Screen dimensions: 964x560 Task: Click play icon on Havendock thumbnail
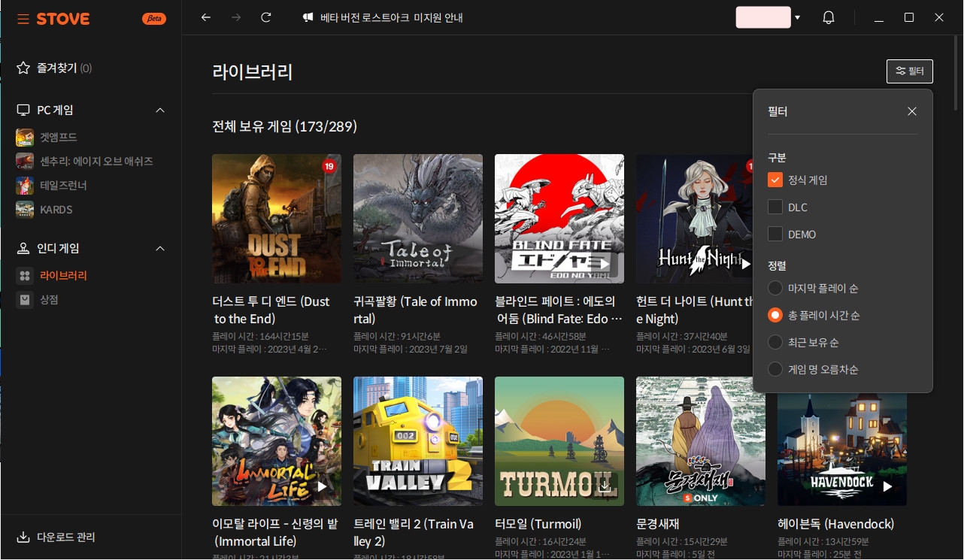tap(887, 486)
